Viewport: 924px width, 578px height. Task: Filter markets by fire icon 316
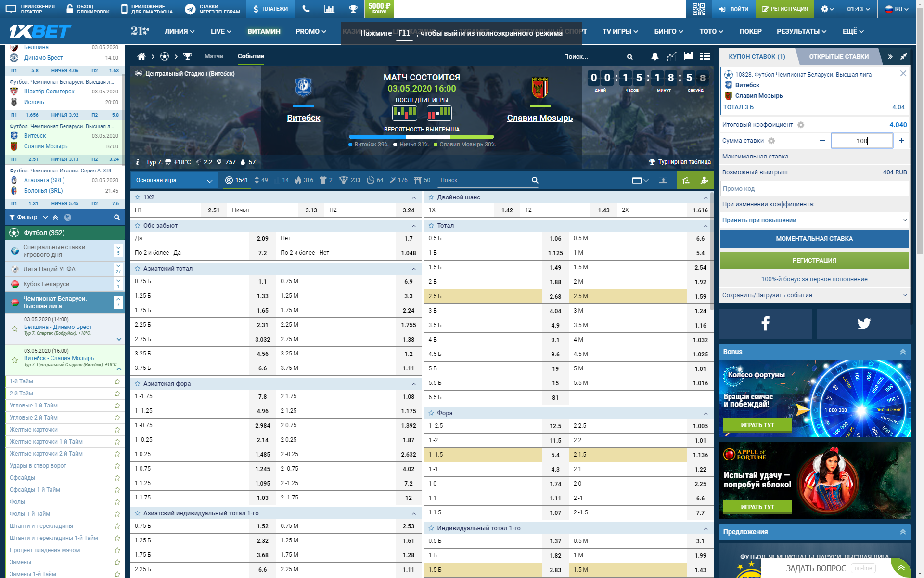(304, 180)
